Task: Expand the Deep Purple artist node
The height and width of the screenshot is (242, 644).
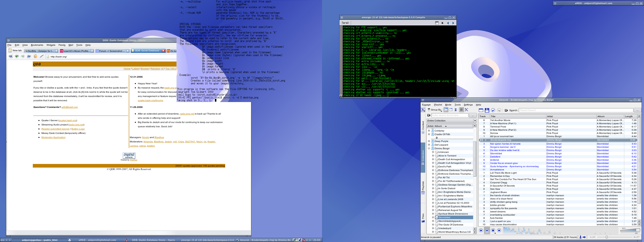Action: pos(429,141)
